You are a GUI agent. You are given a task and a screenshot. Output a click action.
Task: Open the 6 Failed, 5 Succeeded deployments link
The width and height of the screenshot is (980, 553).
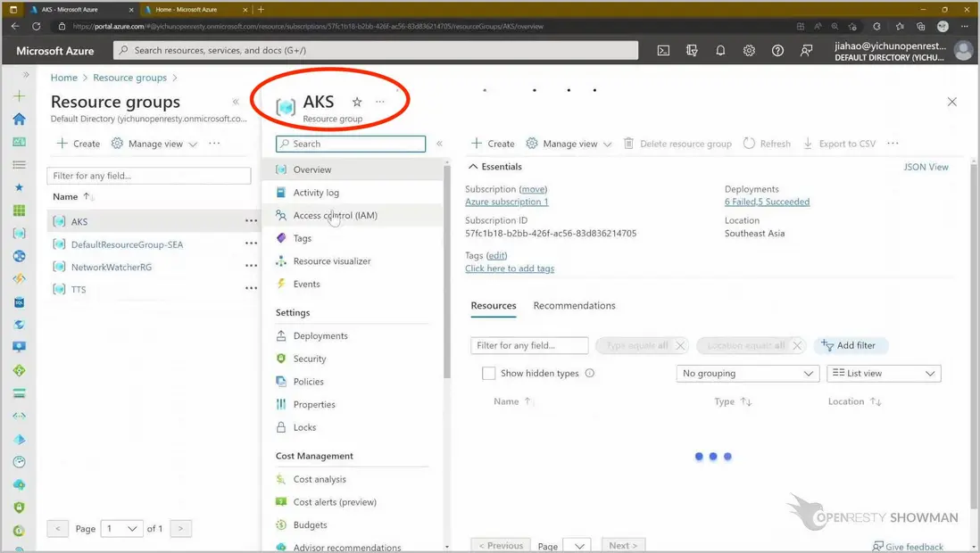(x=767, y=202)
